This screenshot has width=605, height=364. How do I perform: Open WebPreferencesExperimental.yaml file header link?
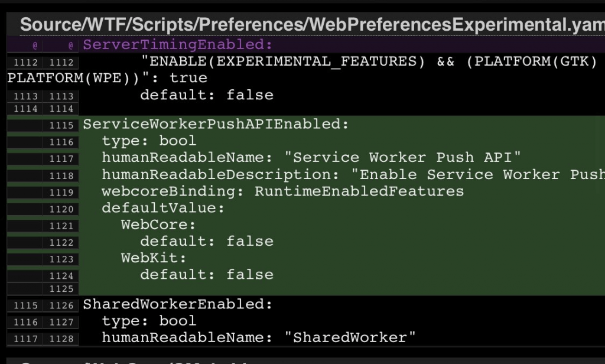[312, 24]
